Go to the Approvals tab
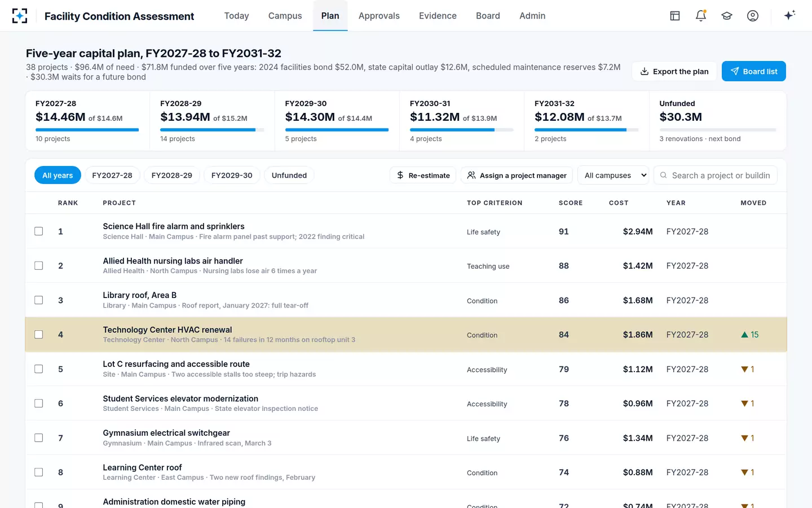The height and width of the screenshot is (508, 812). [x=379, y=16]
